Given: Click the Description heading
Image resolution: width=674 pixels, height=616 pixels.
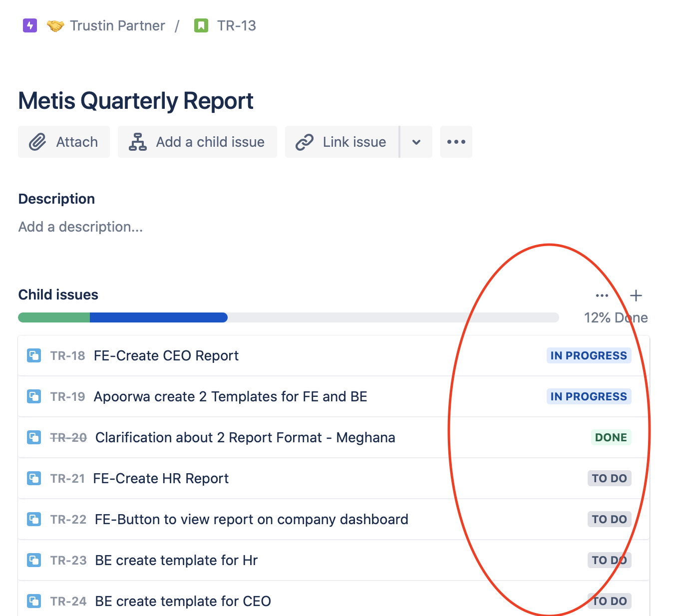Looking at the screenshot, I should [56, 199].
